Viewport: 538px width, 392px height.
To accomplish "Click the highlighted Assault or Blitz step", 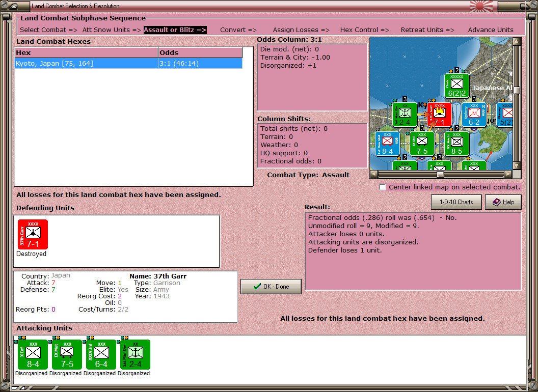I will tap(175, 30).
